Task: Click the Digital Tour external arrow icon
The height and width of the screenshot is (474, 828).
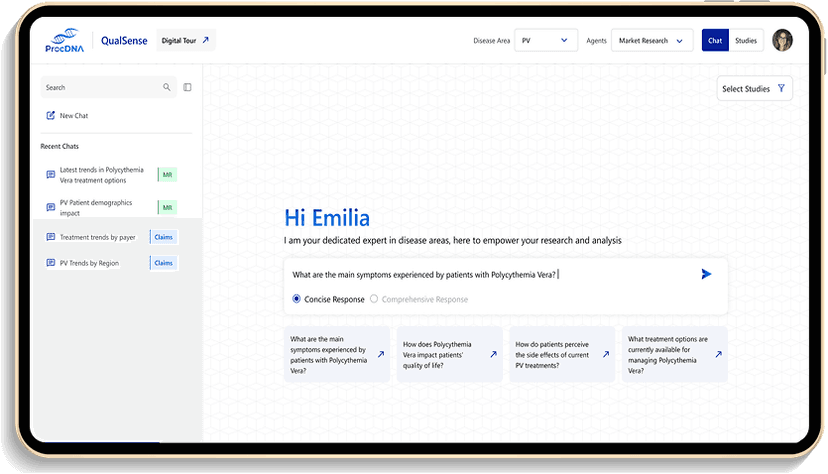Action: pos(206,40)
